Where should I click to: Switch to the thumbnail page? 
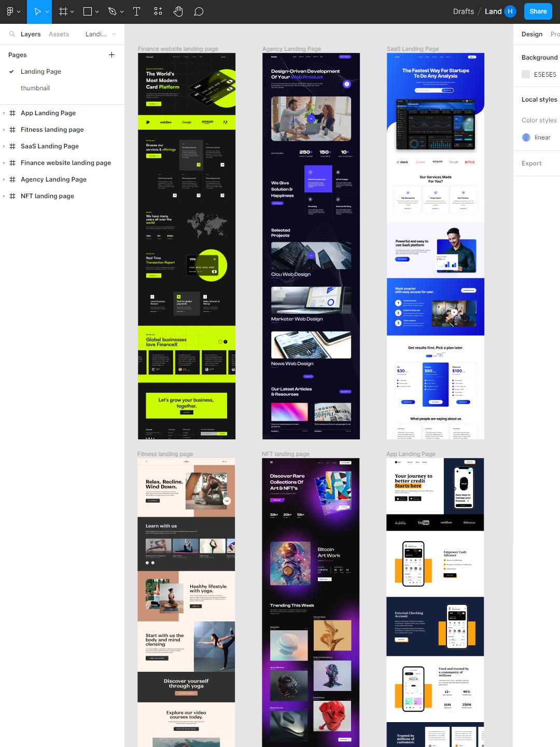(35, 88)
